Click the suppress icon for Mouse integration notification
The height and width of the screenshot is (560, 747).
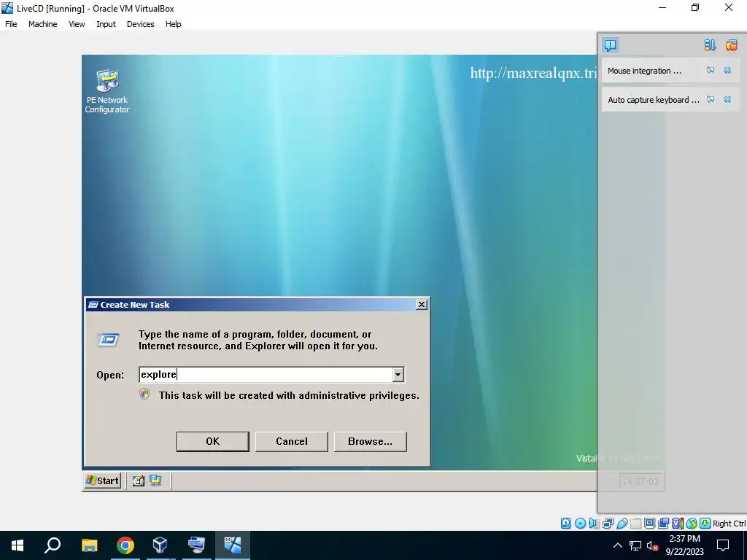[711, 71]
